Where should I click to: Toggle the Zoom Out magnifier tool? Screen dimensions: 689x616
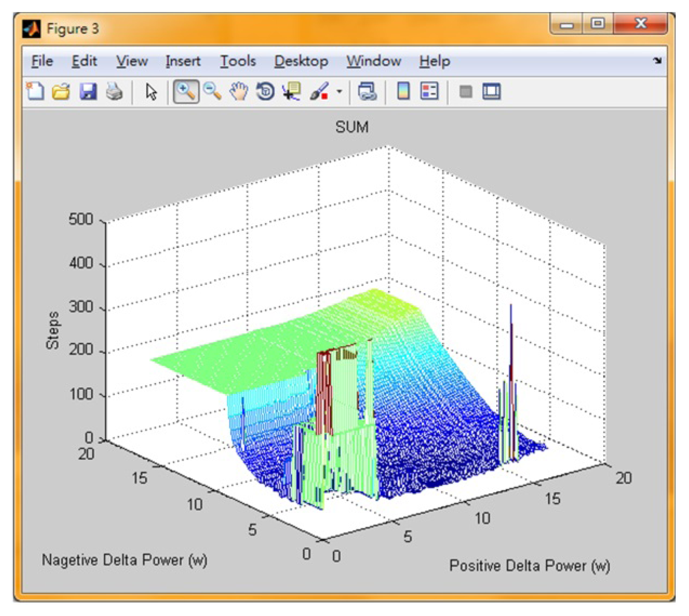pos(212,92)
